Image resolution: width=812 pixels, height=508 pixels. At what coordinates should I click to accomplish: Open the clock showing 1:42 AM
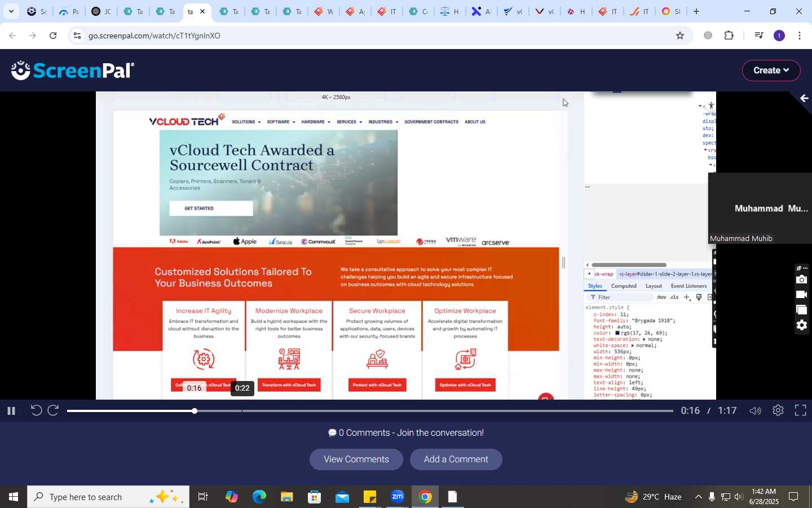pos(764,497)
